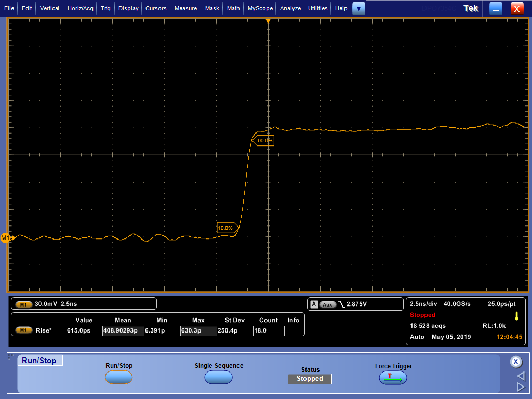Open the Vertical menu
The width and height of the screenshot is (532, 399).
[49, 8]
